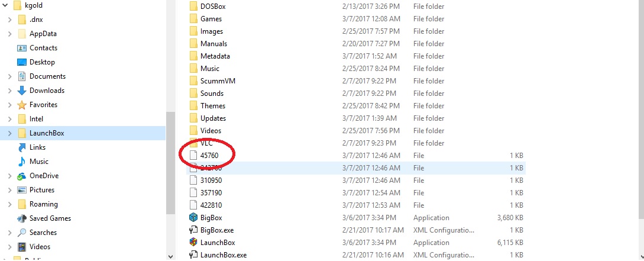Viewport: 644px width, 261px height.
Task: Select the BigBox application icon
Action: (x=193, y=217)
